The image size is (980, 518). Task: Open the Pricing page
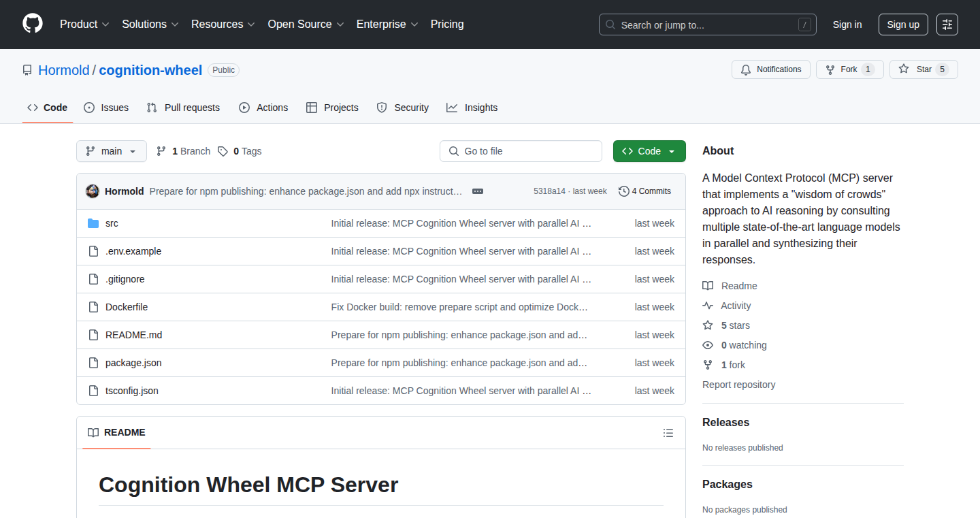tap(447, 24)
